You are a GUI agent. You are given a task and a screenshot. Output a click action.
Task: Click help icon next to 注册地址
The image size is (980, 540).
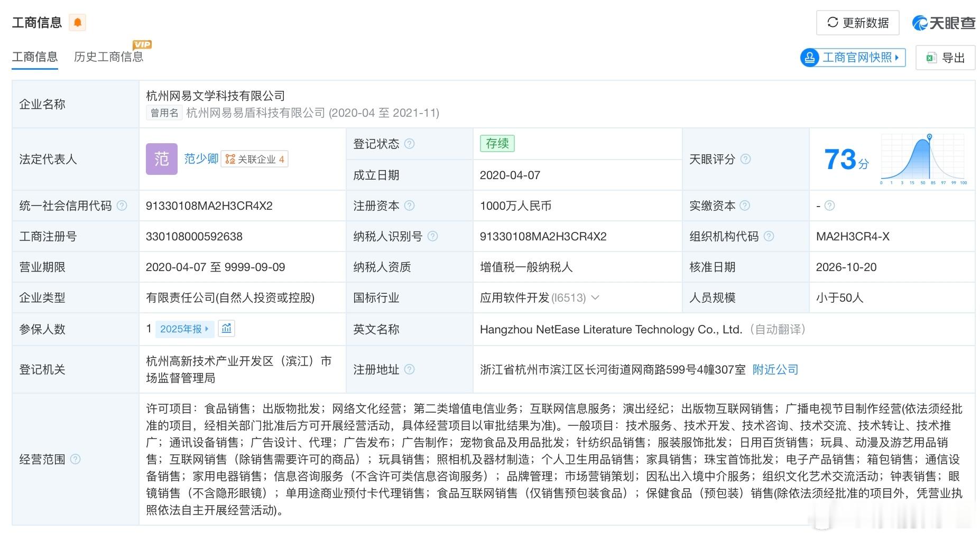coord(409,369)
